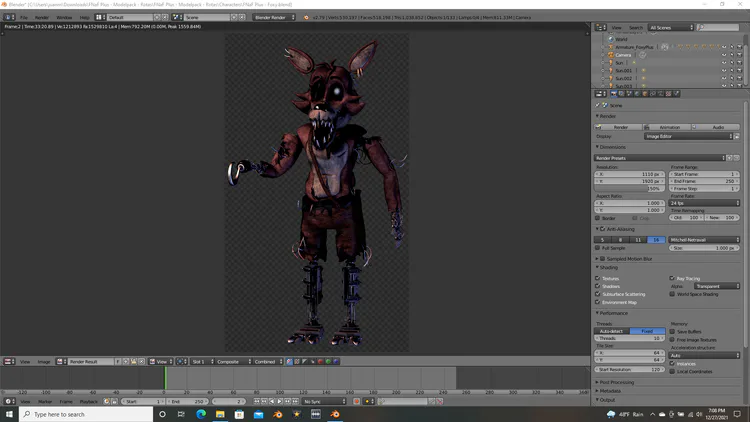Screen dimensions: 750x422
Task: Enable Save Buffers checkbox
Action: (x=672, y=332)
